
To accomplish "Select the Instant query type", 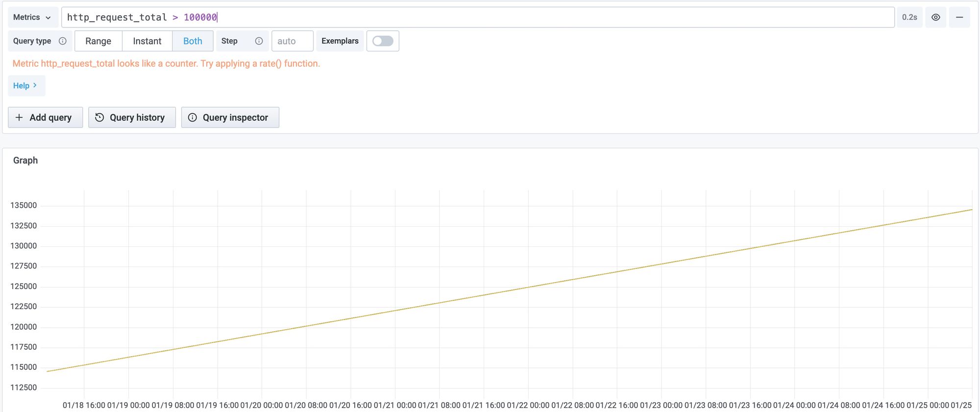I will point(147,41).
